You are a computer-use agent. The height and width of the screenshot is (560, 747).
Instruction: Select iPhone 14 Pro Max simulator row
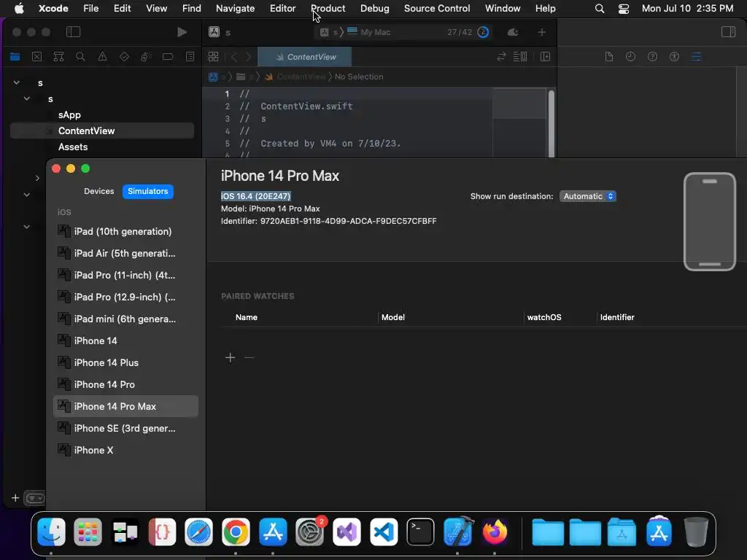pyautogui.click(x=125, y=406)
